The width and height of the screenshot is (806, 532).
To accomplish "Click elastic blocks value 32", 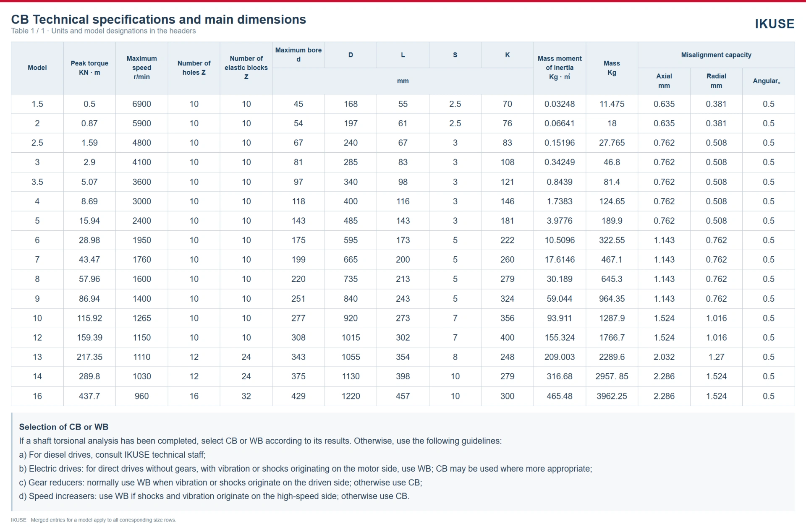I will pyautogui.click(x=246, y=396).
